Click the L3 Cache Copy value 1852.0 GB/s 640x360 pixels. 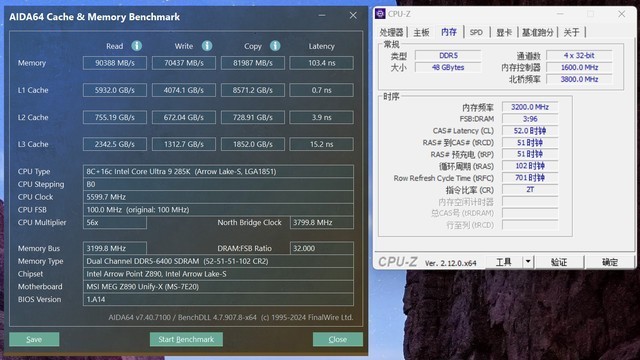tap(253, 144)
